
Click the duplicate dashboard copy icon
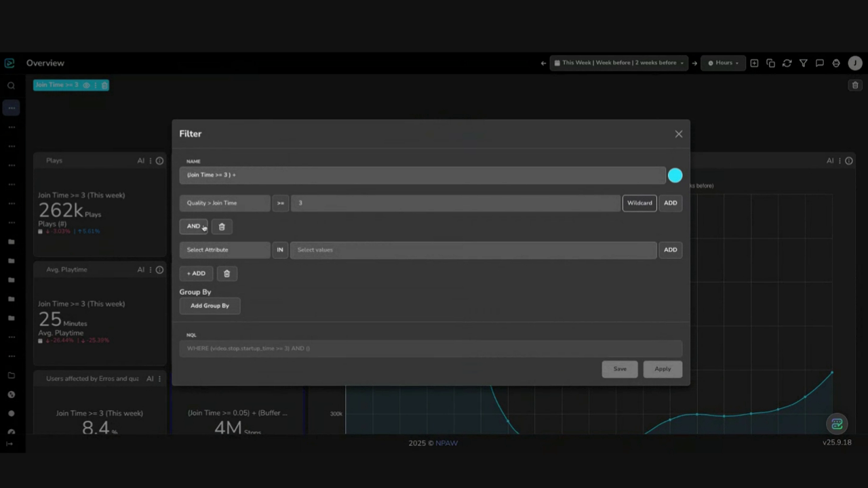point(770,63)
